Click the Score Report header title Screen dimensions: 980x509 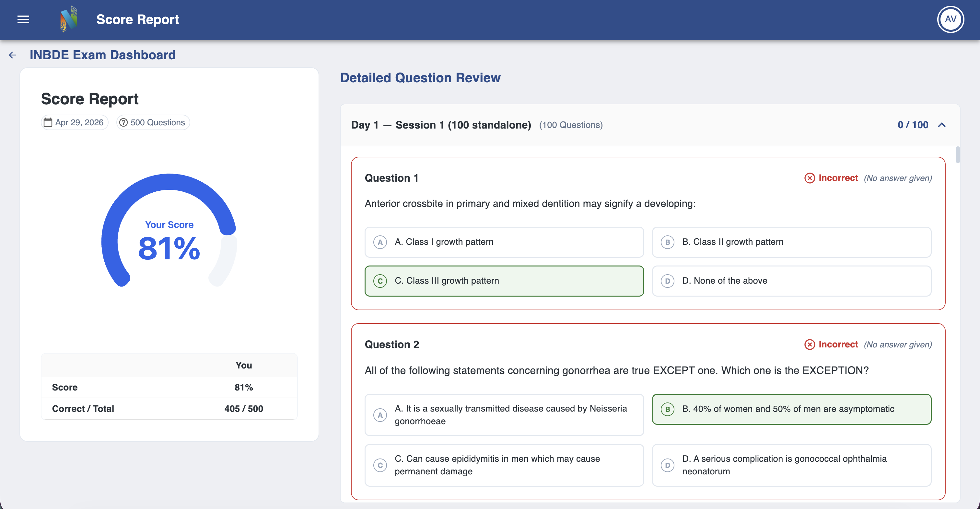pos(137,19)
